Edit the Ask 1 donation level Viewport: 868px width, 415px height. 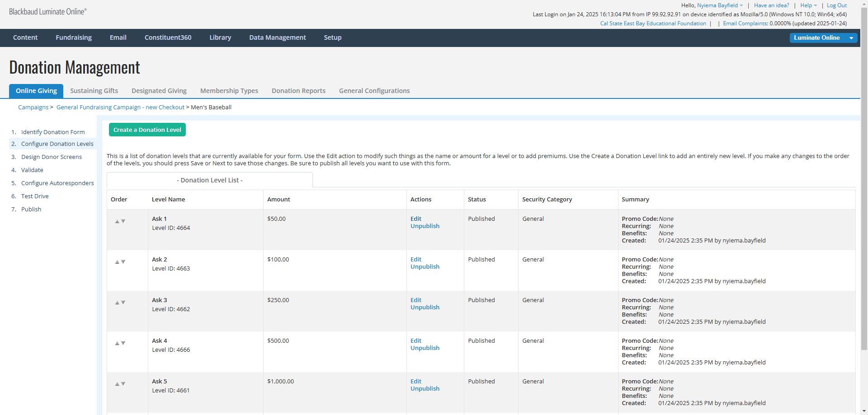pos(416,219)
